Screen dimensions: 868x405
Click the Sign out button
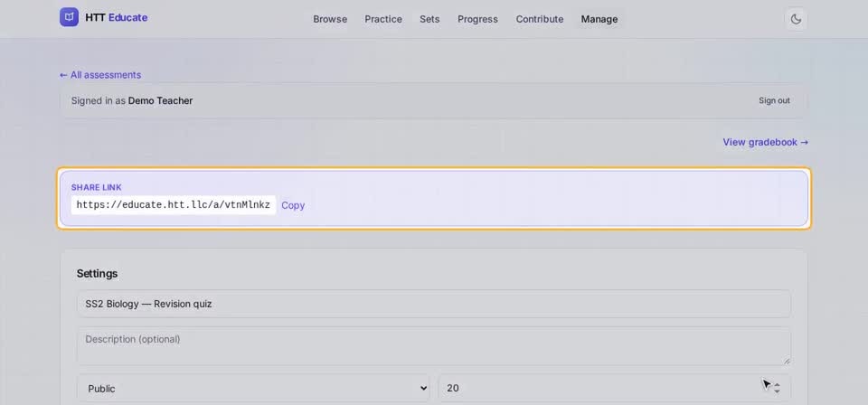point(774,100)
